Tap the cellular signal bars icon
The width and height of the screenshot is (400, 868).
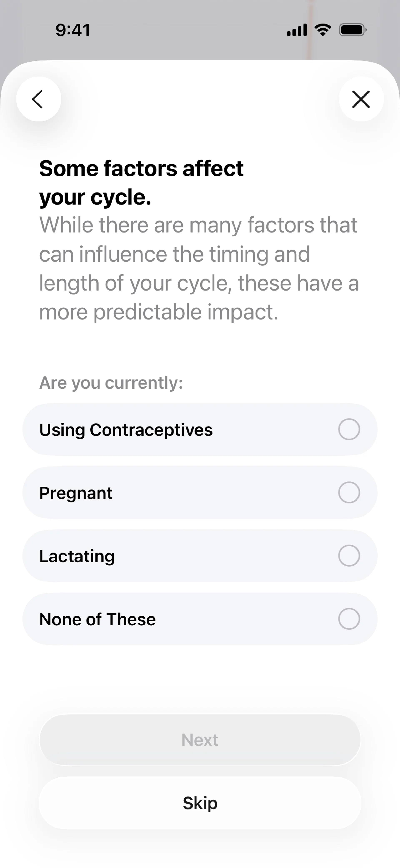tap(297, 30)
